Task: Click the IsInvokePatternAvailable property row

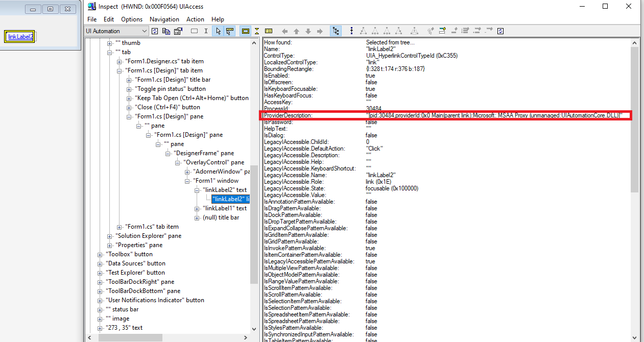Action: [447, 248]
